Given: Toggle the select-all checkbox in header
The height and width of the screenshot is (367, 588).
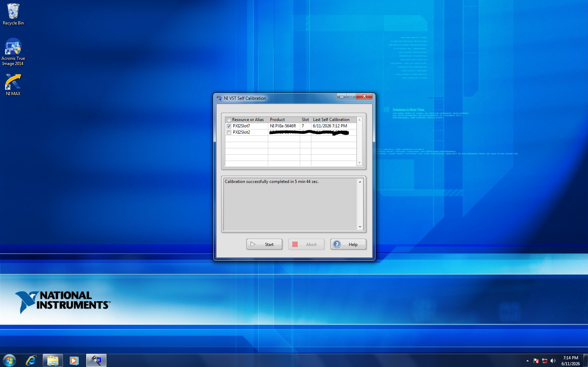Looking at the screenshot, I should (x=229, y=120).
